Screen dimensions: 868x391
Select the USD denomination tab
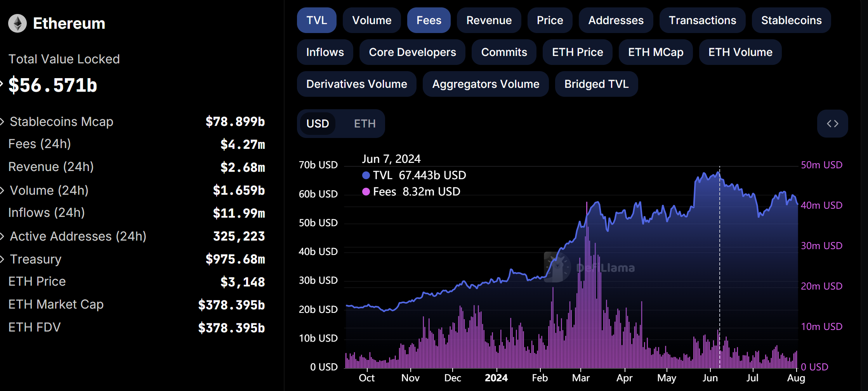pos(318,124)
